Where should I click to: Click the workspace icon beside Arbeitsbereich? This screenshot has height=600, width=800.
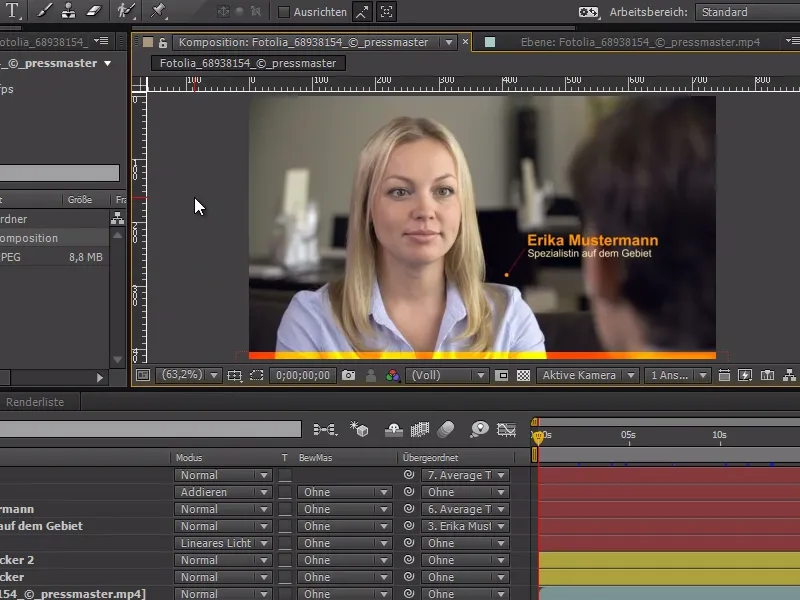tap(588, 12)
